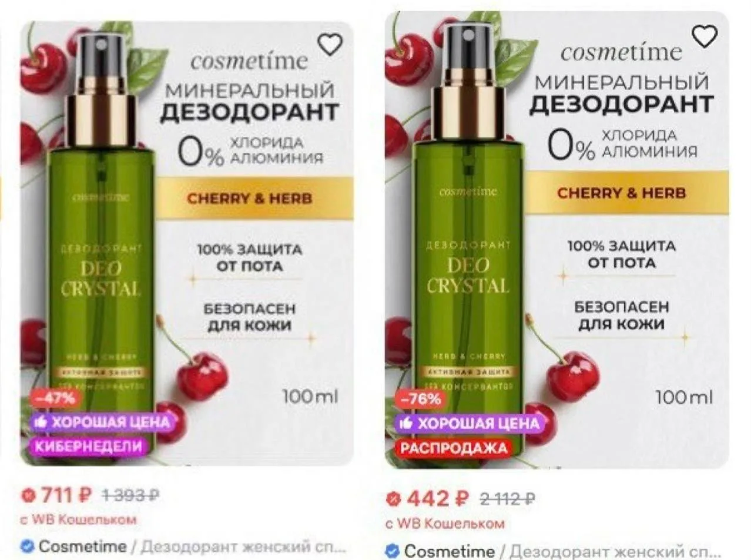
Task: Click the 711 ₽ price
Action: 66,495
